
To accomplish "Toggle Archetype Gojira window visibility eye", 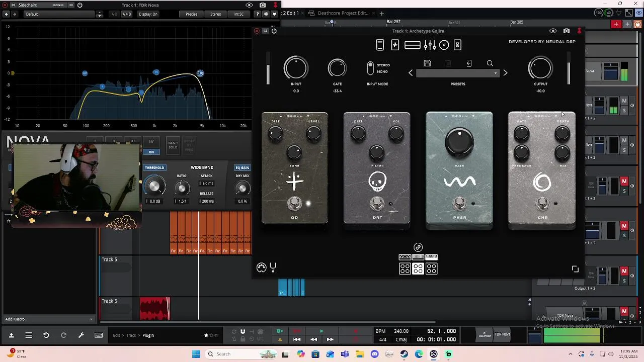I will click(x=553, y=31).
